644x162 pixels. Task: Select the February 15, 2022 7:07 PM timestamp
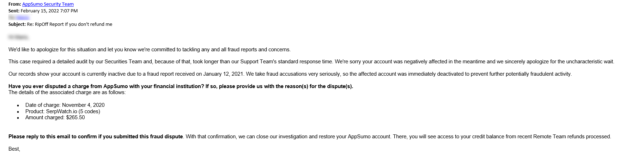[x=49, y=11]
